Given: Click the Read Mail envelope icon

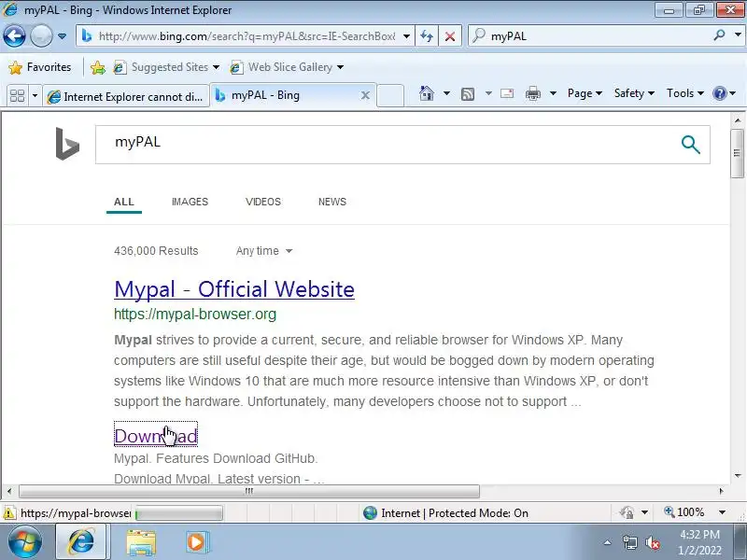Looking at the screenshot, I should click(507, 93).
